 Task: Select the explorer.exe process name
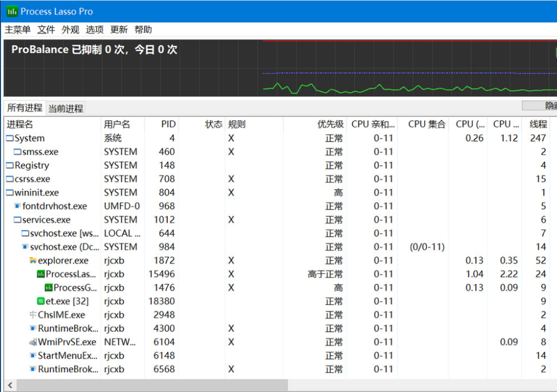(63, 261)
